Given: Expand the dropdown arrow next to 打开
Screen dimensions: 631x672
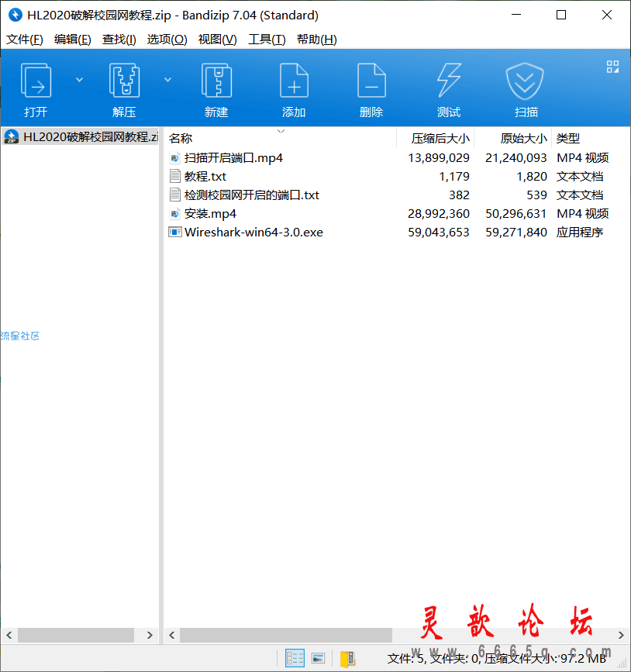Looking at the screenshot, I should pos(79,80).
